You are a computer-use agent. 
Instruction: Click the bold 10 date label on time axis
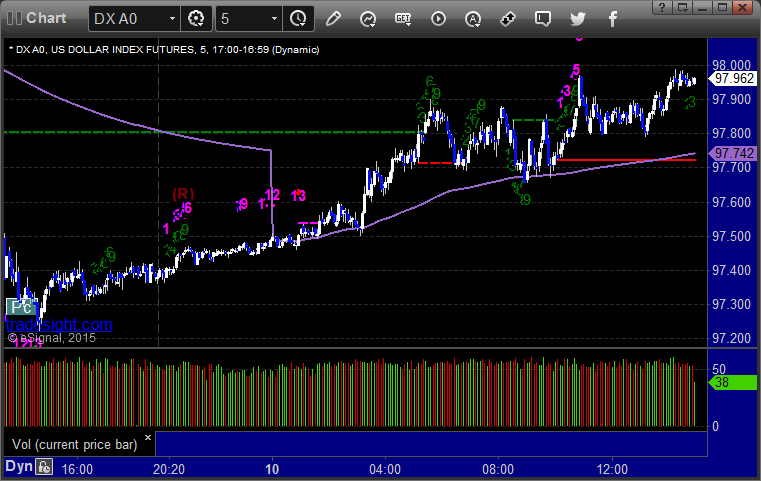click(272, 469)
